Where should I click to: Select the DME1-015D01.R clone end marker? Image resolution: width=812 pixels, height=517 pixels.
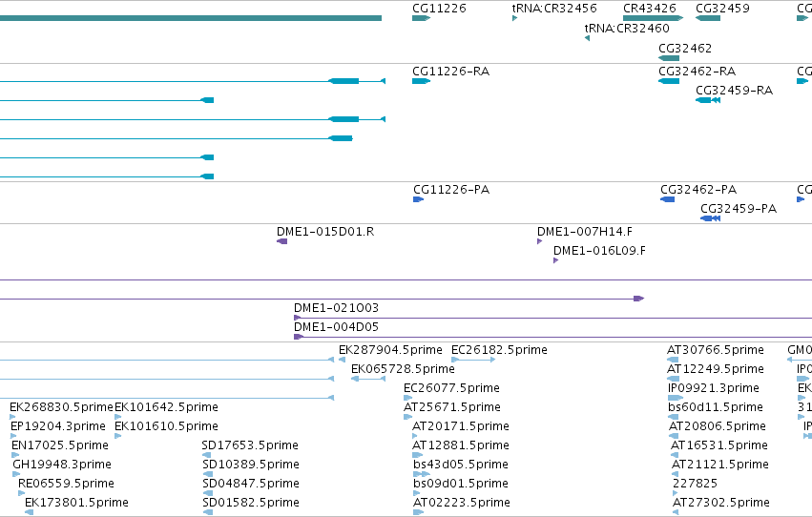281,241
